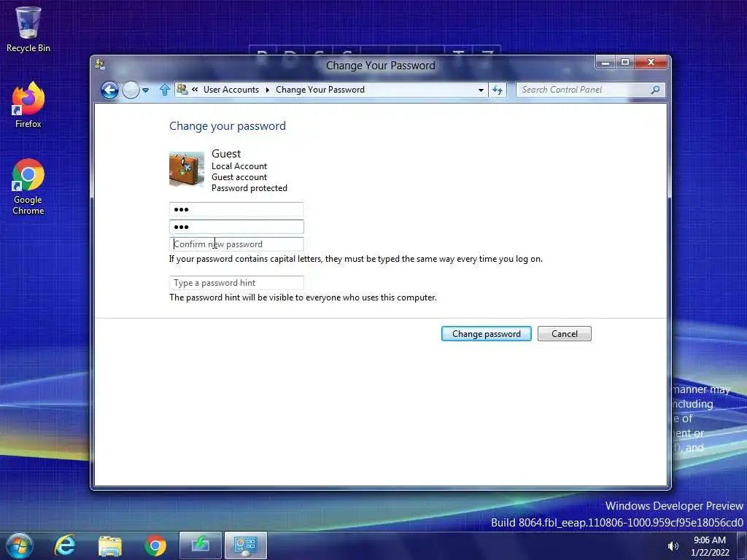Click the Confirm new password field
747x560 pixels.
point(236,244)
